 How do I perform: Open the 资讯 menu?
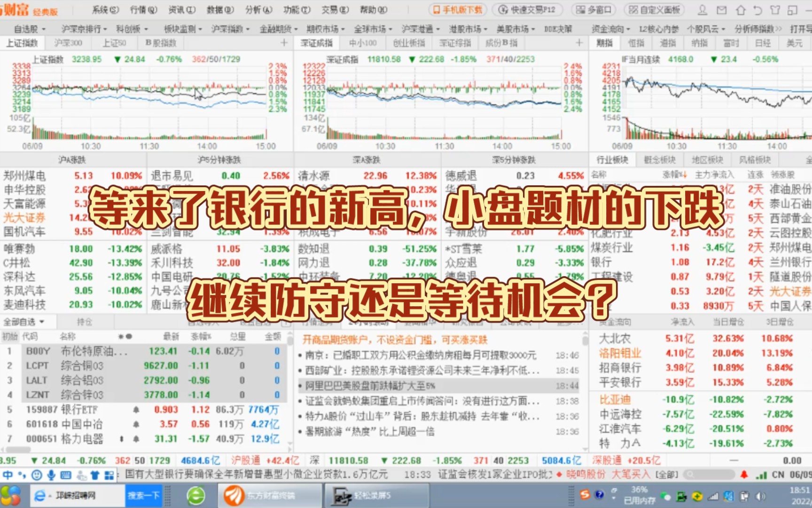tap(182, 9)
